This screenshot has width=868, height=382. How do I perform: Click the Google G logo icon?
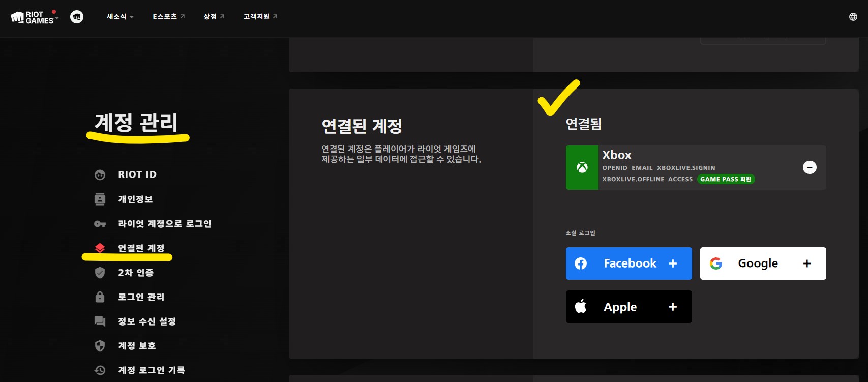tap(716, 263)
